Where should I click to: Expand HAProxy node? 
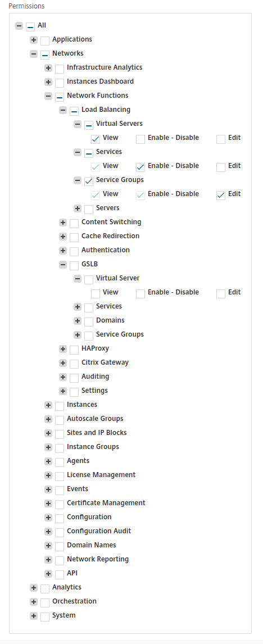point(63,349)
